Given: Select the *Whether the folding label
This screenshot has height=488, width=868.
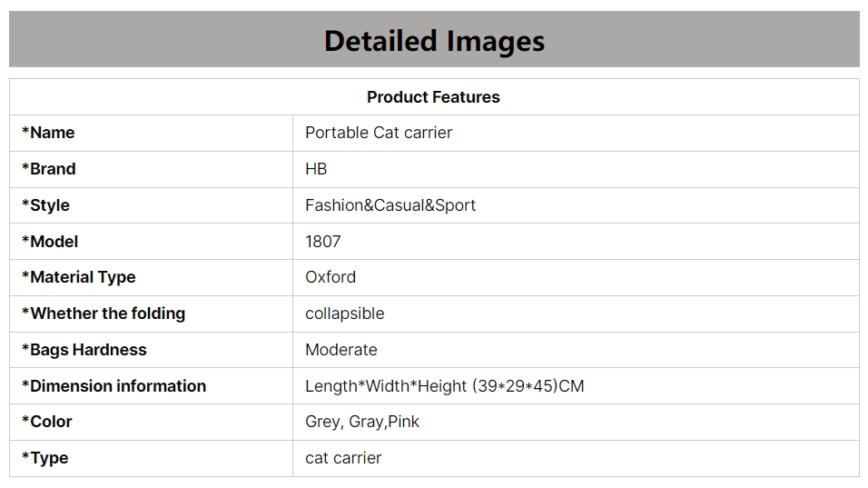Looking at the screenshot, I should tap(104, 314).
